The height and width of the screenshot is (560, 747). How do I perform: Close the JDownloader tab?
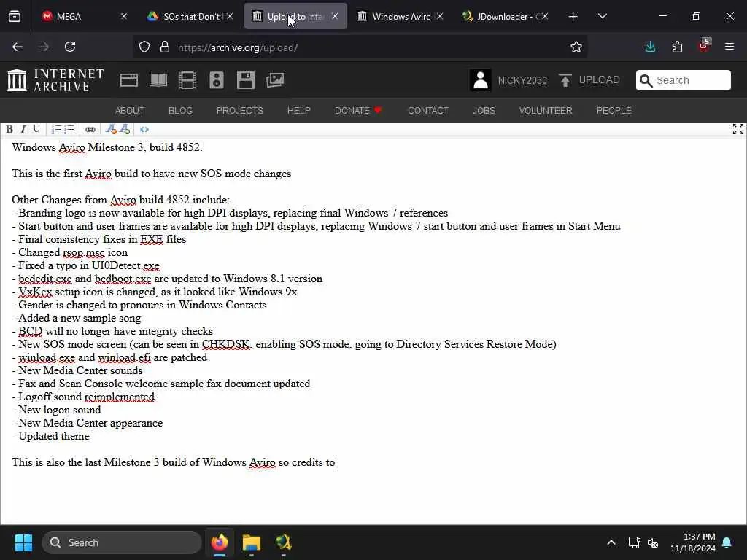(x=545, y=16)
